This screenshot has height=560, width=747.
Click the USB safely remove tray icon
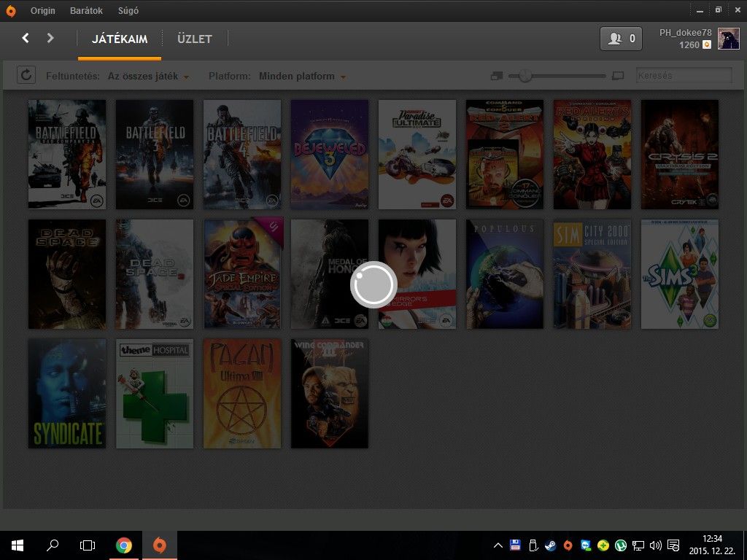coord(533,545)
